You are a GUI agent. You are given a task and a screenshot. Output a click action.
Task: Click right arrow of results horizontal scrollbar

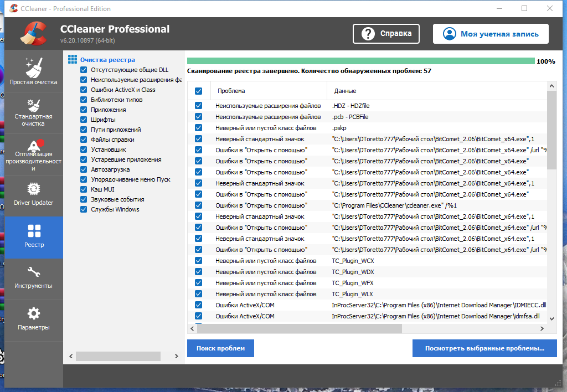542,328
